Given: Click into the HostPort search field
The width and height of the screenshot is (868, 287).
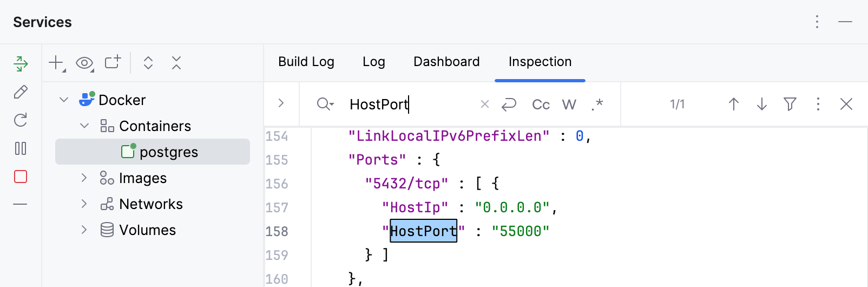Looking at the screenshot, I should 411,104.
